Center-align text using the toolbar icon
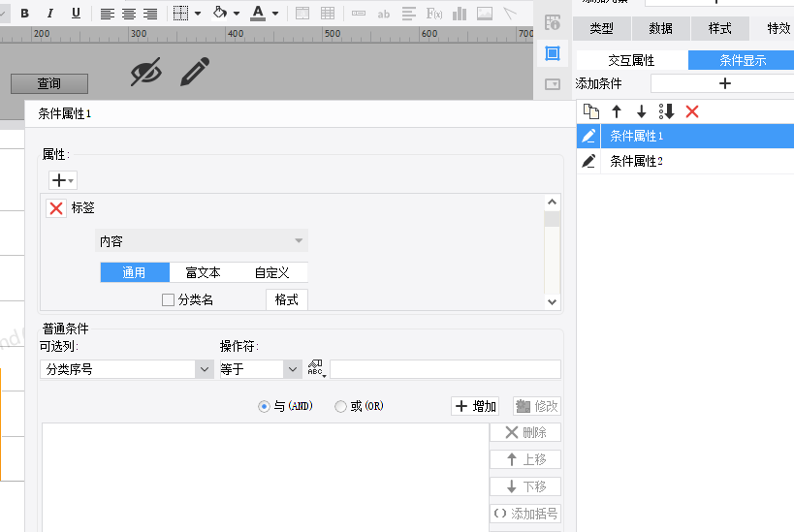Image resolution: width=794 pixels, height=532 pixels. pos(129,14)
